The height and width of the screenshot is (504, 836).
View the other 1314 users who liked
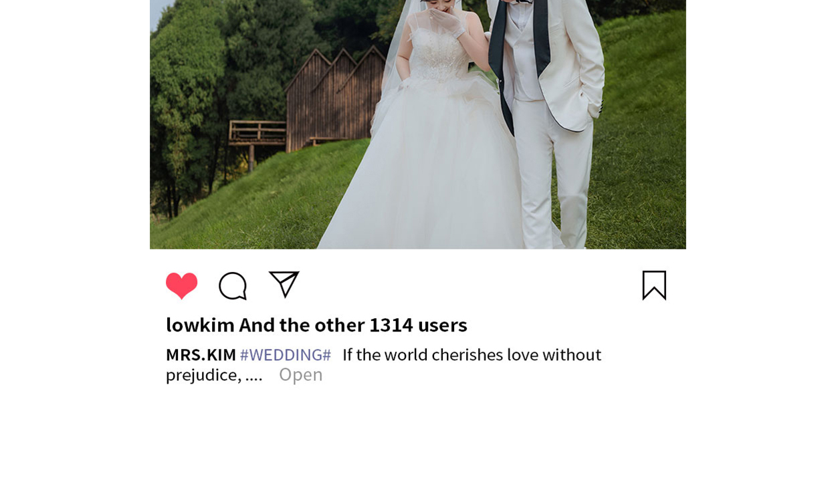[353, 325]
